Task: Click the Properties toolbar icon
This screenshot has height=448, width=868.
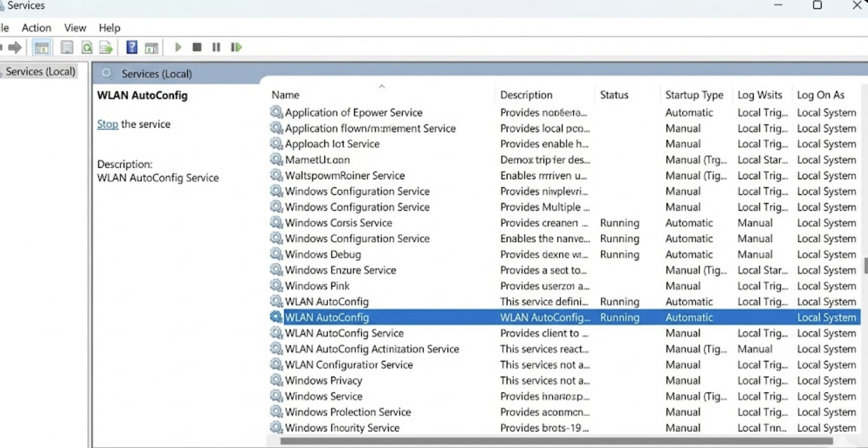Action: tap(67, 47)
